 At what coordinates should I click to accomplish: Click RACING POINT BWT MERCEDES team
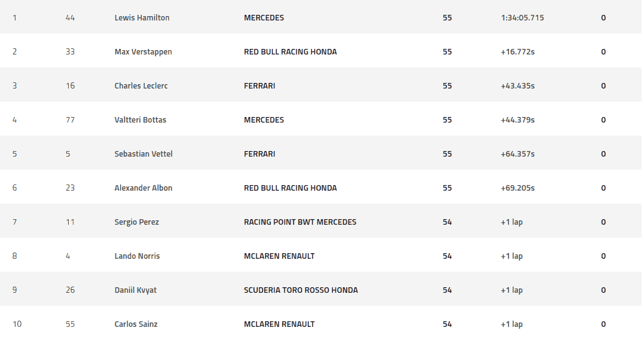coord(300,222)
